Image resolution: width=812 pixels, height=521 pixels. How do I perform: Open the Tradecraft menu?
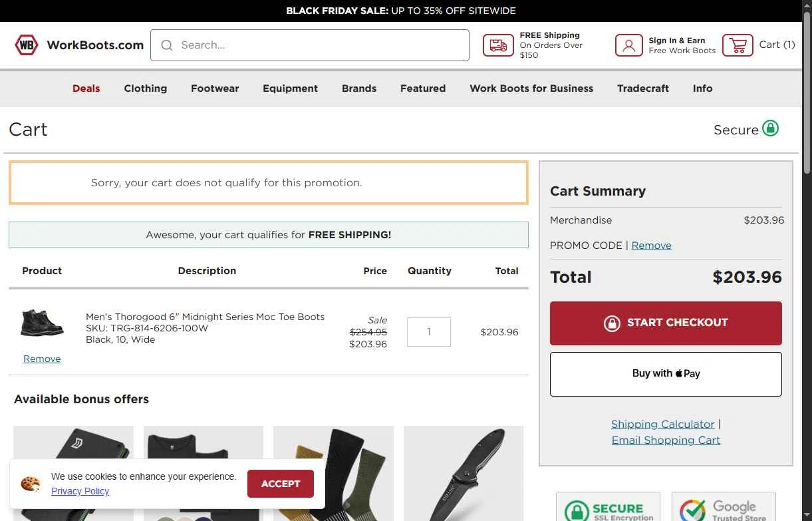[x=643, y=88]
